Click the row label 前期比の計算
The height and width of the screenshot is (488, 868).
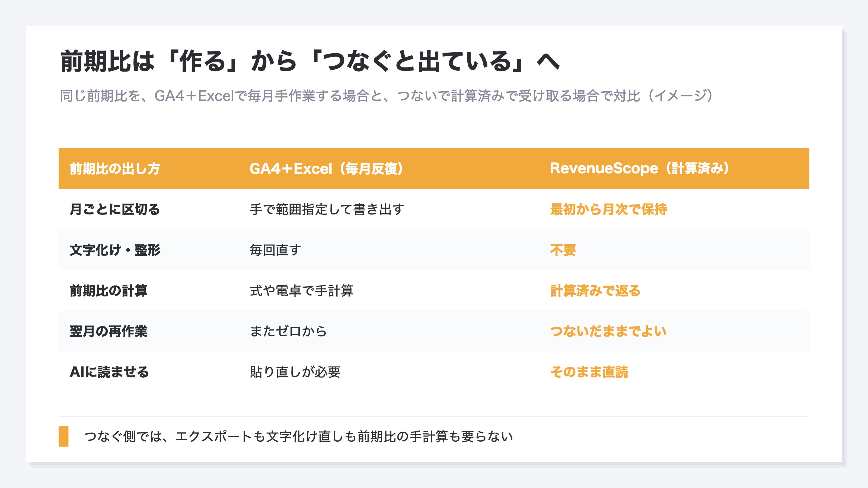[108, 291]
